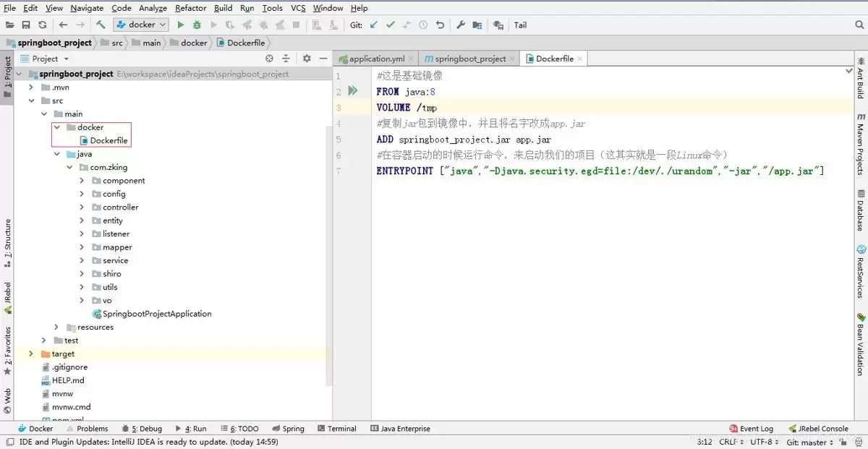Click the editor scrollbar arrow at top right
Screen dimensions: 868x449
coord(848,70)
